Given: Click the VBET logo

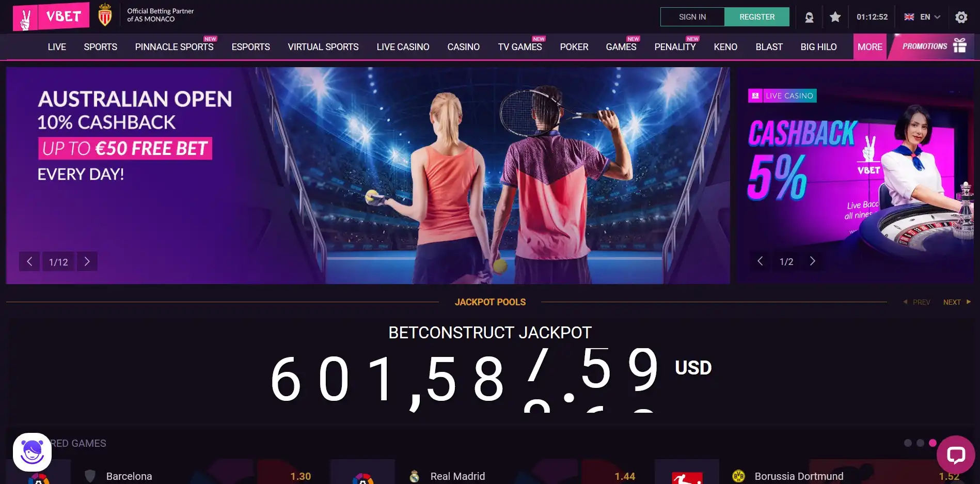Looking at the screenshot, I should coord(51,17).
